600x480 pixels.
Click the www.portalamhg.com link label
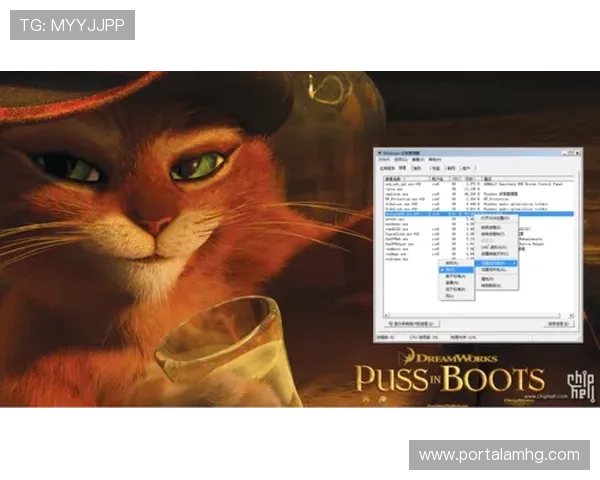coord(499,455)
